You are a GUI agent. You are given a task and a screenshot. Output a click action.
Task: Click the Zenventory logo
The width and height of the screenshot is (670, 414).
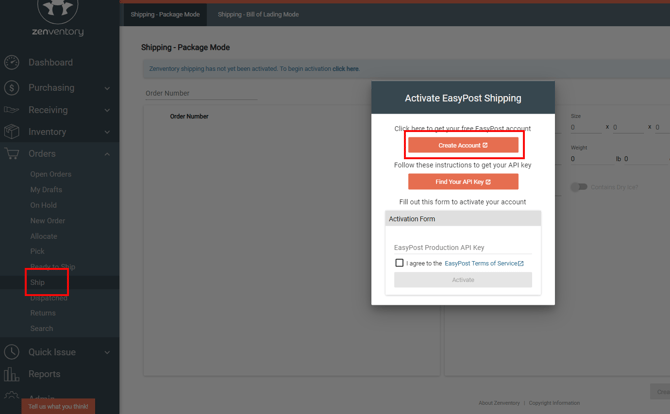click(x=59, y=17)
